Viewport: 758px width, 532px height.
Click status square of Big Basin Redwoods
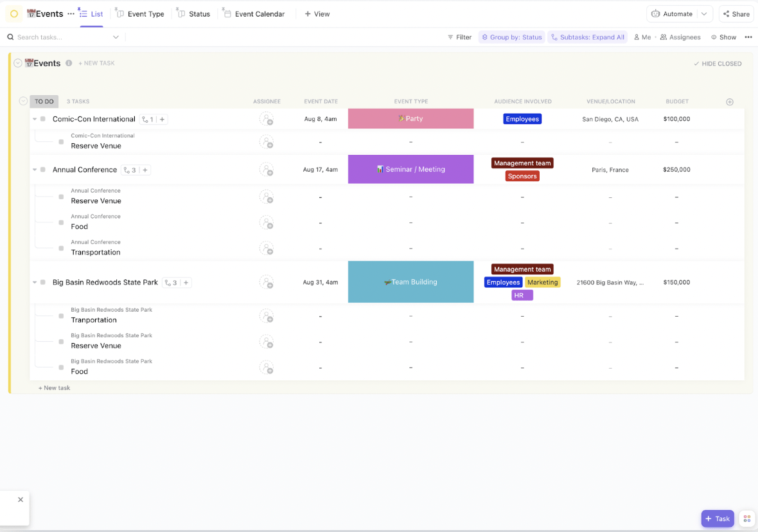(x=43, y=283)
